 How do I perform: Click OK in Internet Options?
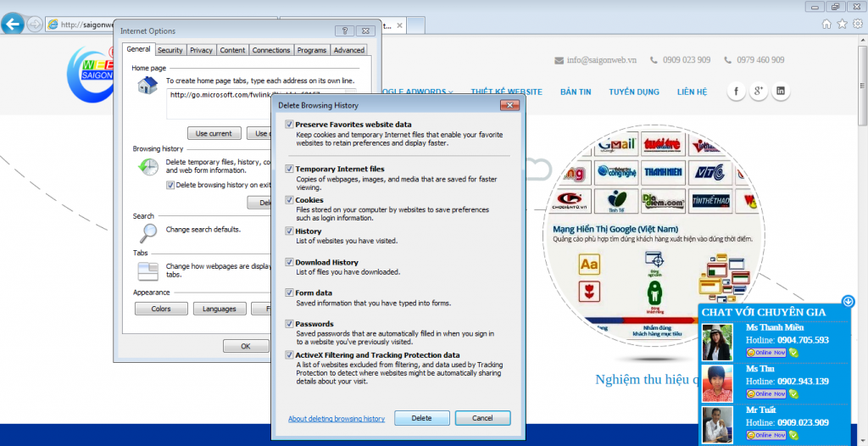pos(246,346)
